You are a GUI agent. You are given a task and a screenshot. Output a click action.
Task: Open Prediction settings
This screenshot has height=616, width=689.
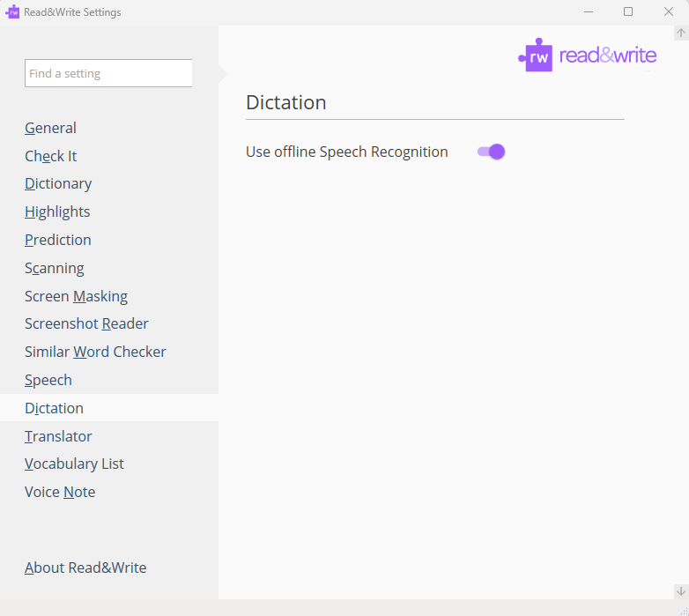[58, 240]
